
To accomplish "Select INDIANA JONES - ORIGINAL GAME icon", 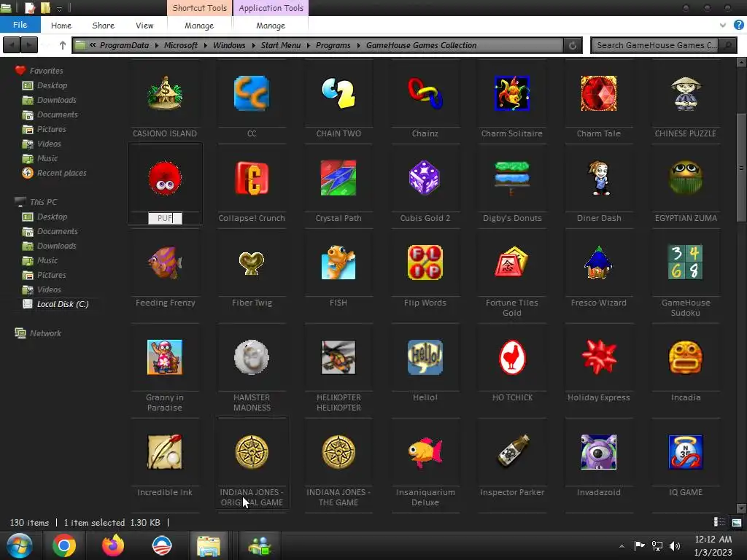I will 252,452.
